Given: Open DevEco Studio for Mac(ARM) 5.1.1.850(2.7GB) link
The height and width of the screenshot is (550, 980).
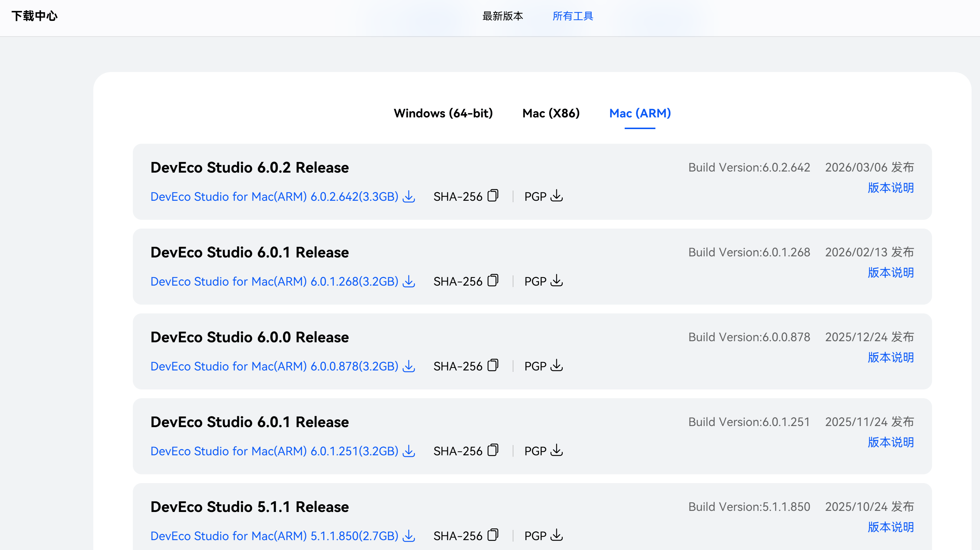Looking at the screenshot, I should (274, 536).
